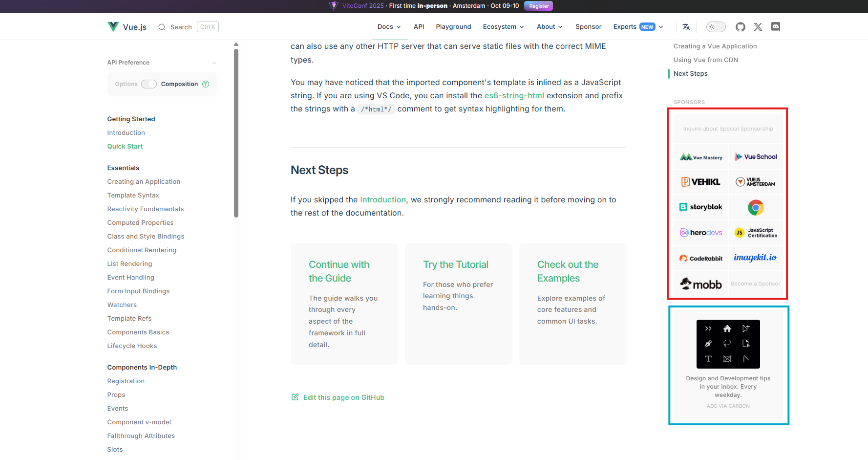Screen dimensions: 868x460
Task: Follow the Introduction link in Next Steps
Action: [383, 199]
